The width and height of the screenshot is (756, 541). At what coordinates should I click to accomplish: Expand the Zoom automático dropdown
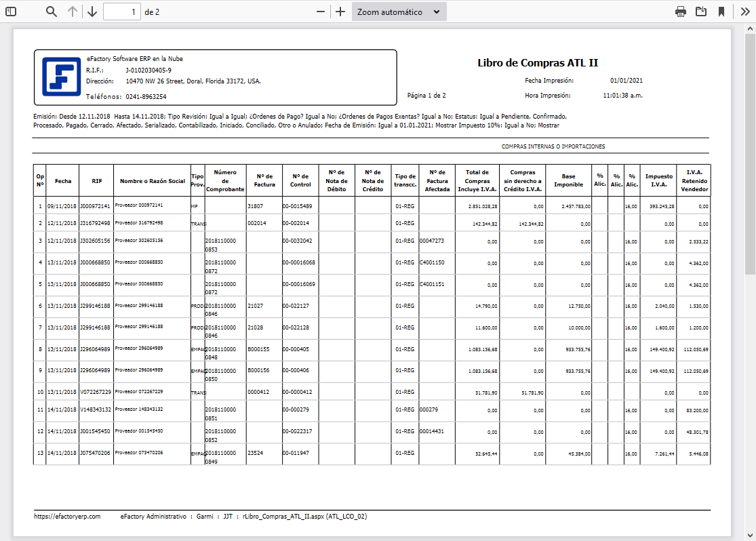399,12
